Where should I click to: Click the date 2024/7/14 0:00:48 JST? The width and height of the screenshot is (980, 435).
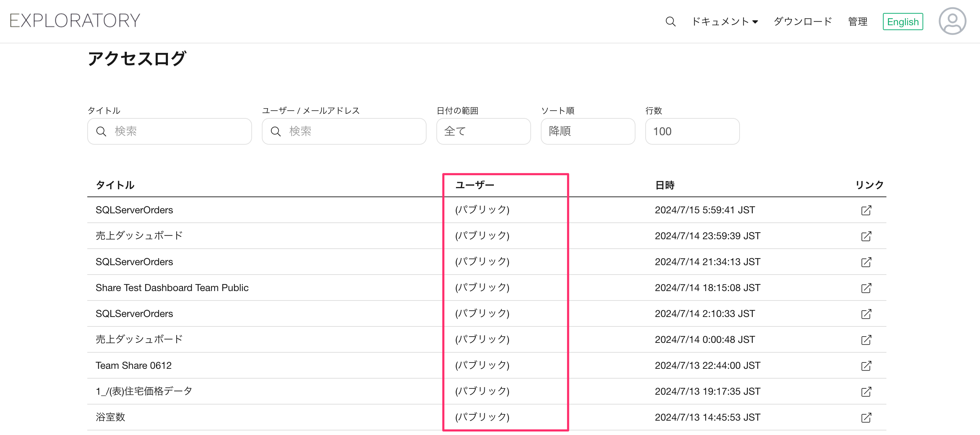pyautogui.click(x=705, y=339)
